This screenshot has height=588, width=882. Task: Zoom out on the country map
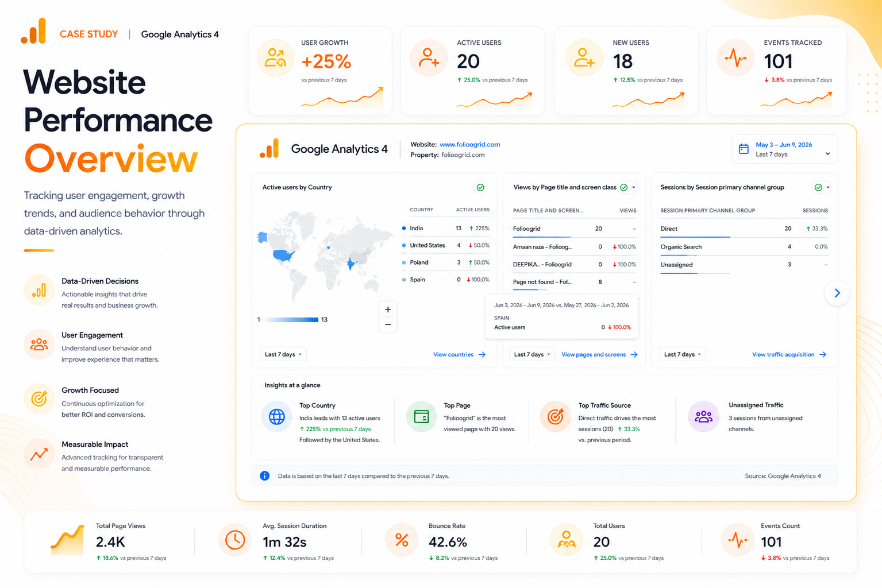[x=388, y=324]
